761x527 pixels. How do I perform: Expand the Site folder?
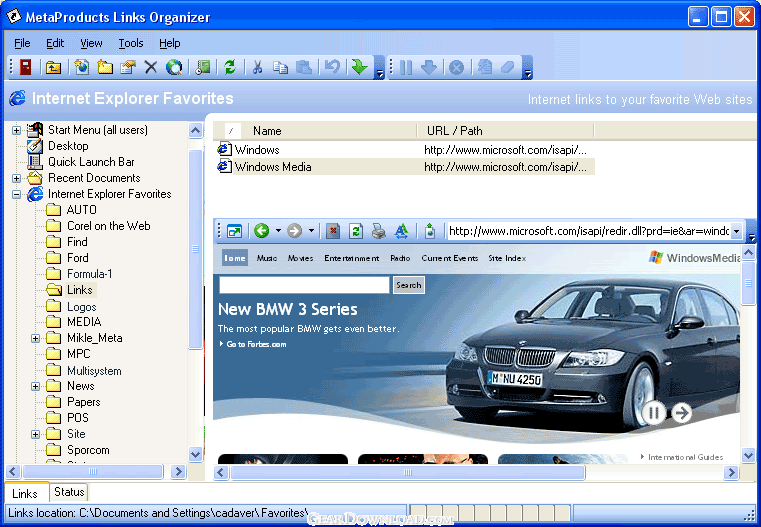tap(35, 434)
